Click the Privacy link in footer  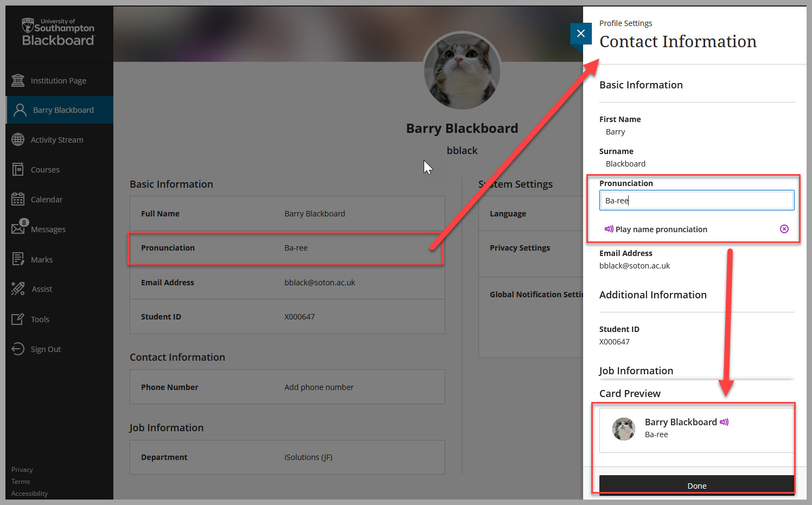[x=22, y=470]
